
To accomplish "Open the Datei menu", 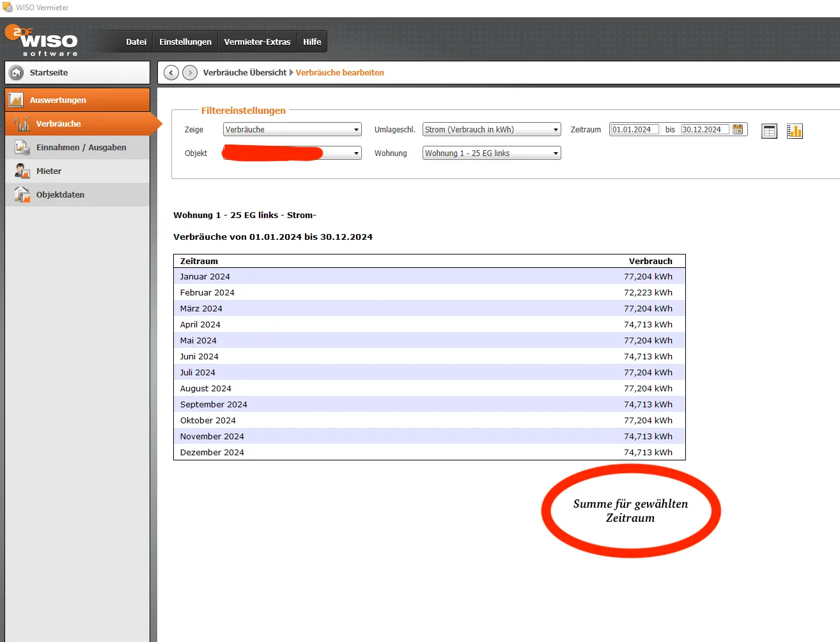I will click(136, 42).
